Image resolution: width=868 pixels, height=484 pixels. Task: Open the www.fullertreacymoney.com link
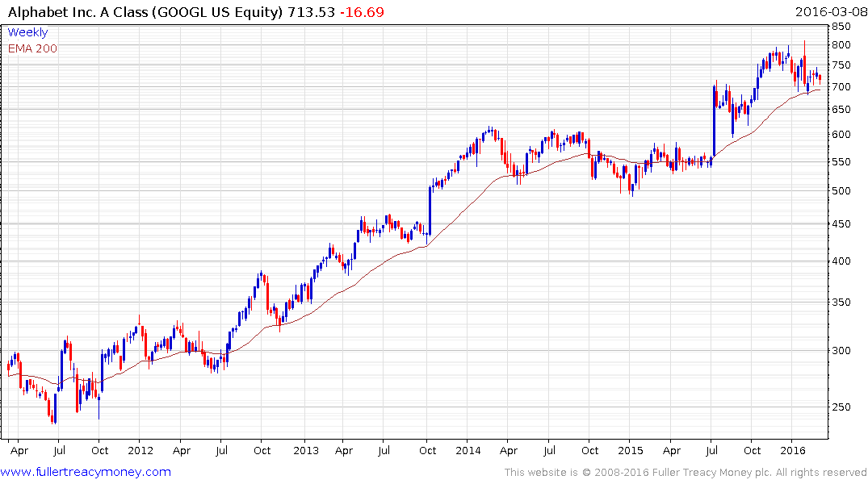(x=86, y=472)
